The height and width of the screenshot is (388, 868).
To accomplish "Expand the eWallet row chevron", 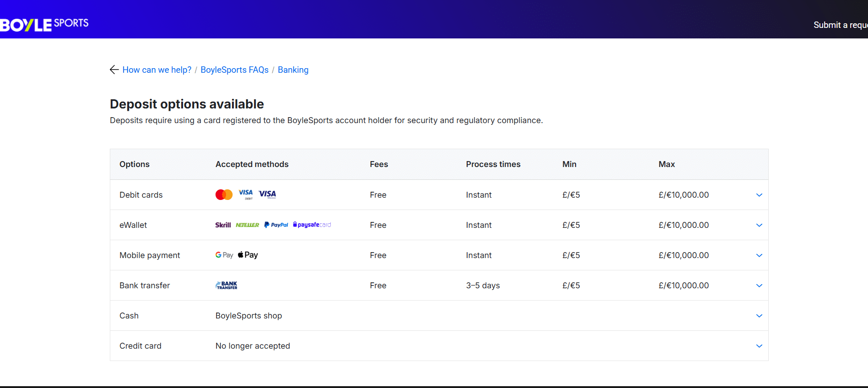I will [759, 225].
